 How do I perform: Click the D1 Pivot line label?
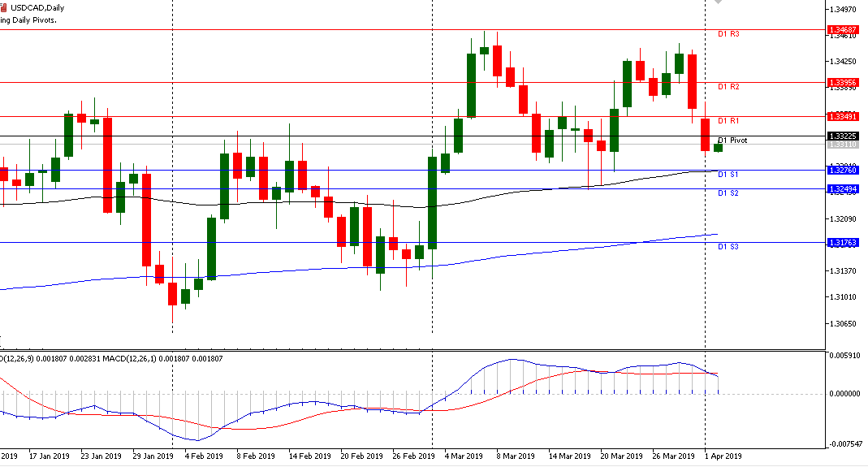click(732, 141)
